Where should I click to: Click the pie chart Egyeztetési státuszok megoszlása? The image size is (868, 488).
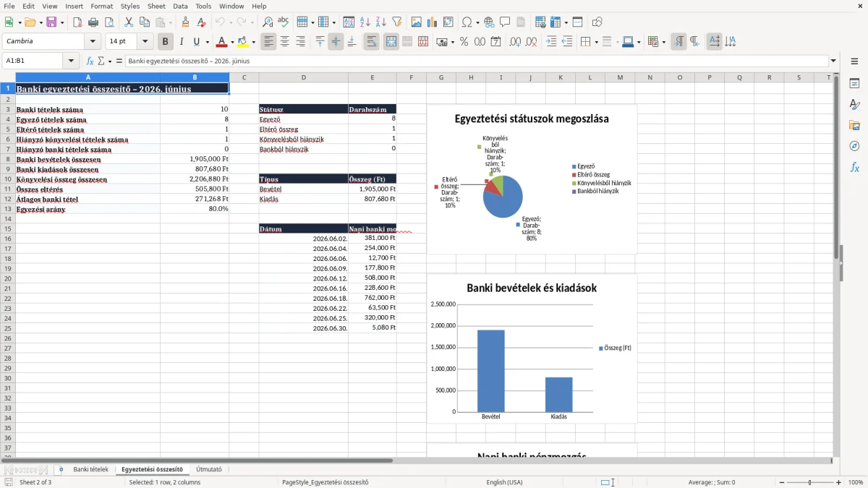(x=532, y=180)
